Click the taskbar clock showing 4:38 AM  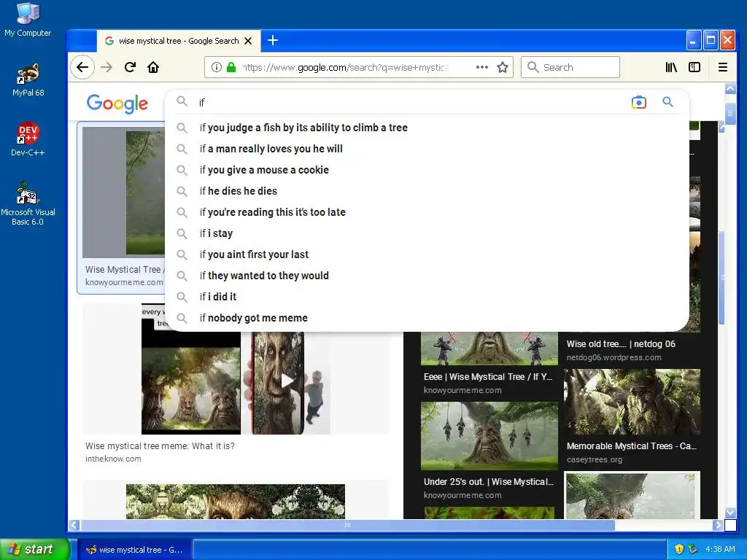[x=720, y=549]
